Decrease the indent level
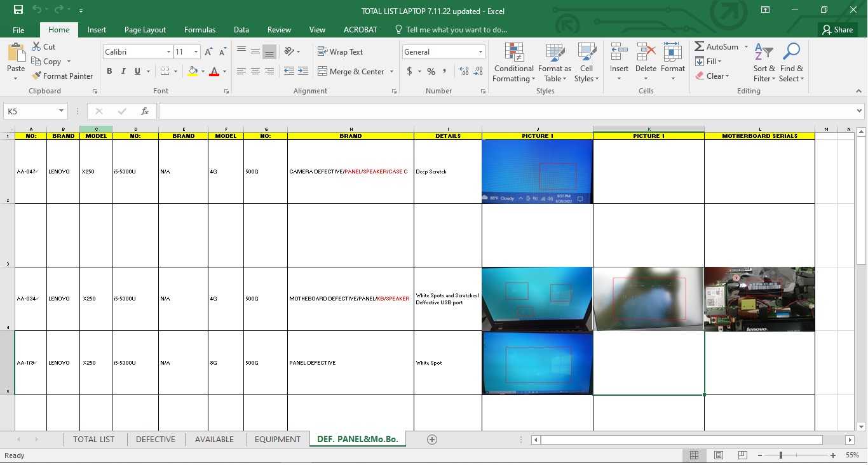Viewport: 868px width, 465px height. (289, 71)
